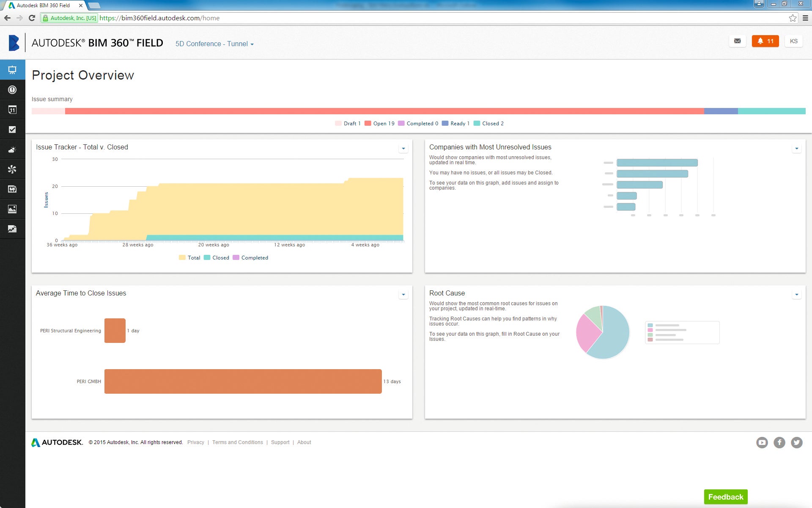Open Root Cause widget dropdown arrow
The image size is (812, 508).
click(x=796, y=294)
